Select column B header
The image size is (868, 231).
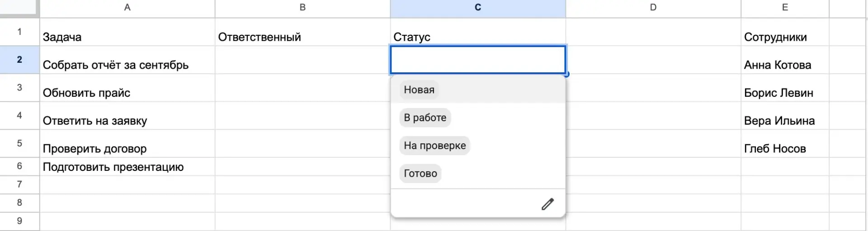[x=302, y=8]
